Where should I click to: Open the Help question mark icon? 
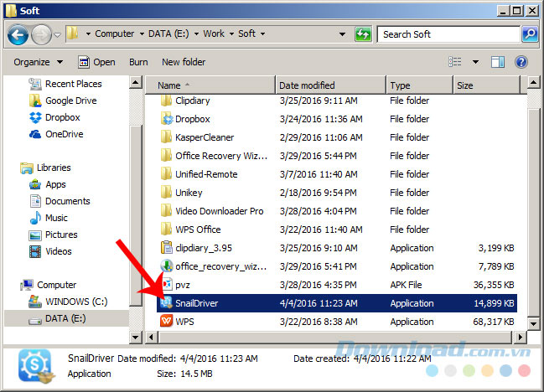point(521,62)
